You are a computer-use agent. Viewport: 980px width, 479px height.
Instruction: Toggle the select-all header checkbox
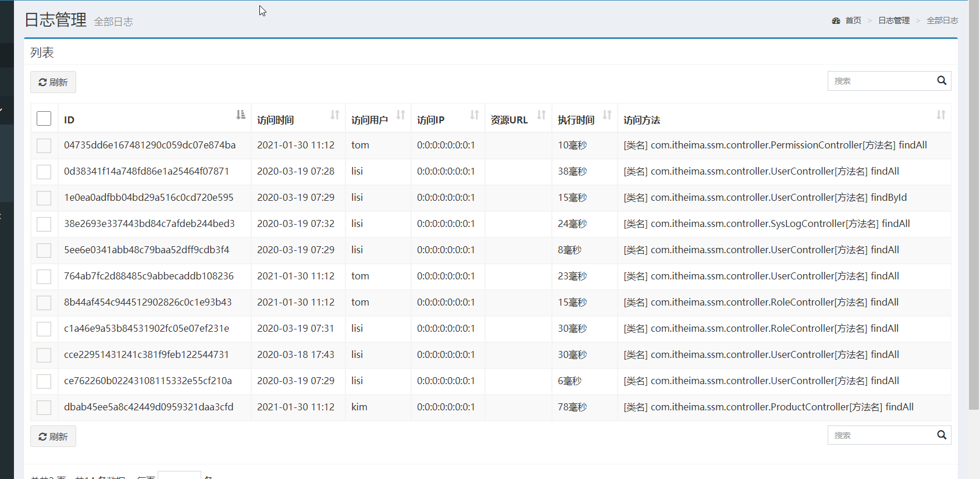click(x=44, y=118)
